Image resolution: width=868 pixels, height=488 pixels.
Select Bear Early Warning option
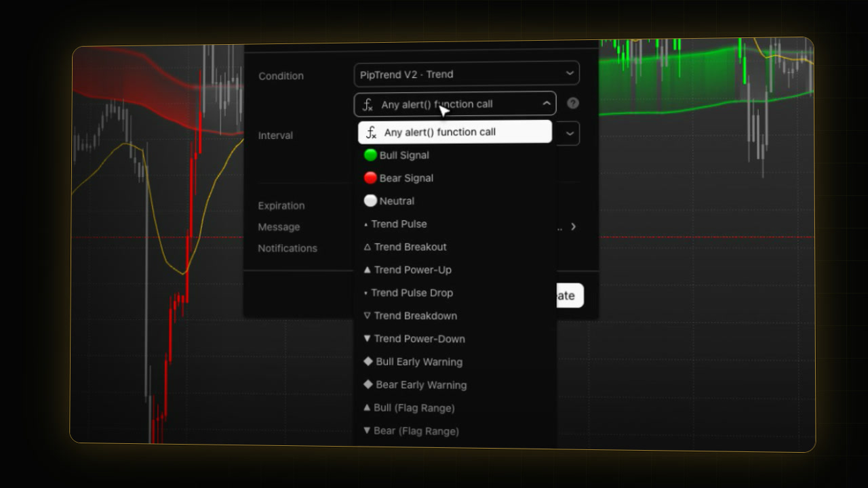pyautogui.click(x=455, y=385)
